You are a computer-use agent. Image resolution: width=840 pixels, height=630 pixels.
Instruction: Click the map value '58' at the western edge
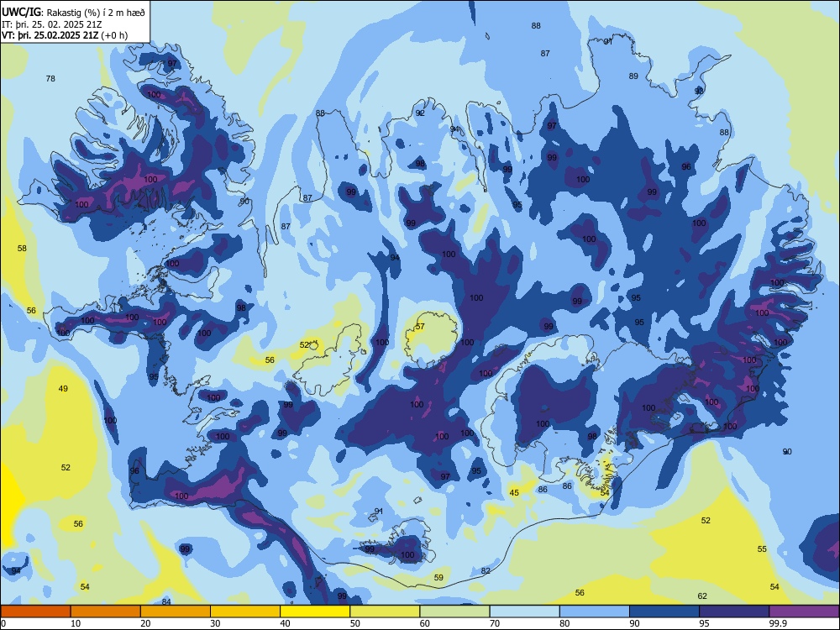[22, 248]
